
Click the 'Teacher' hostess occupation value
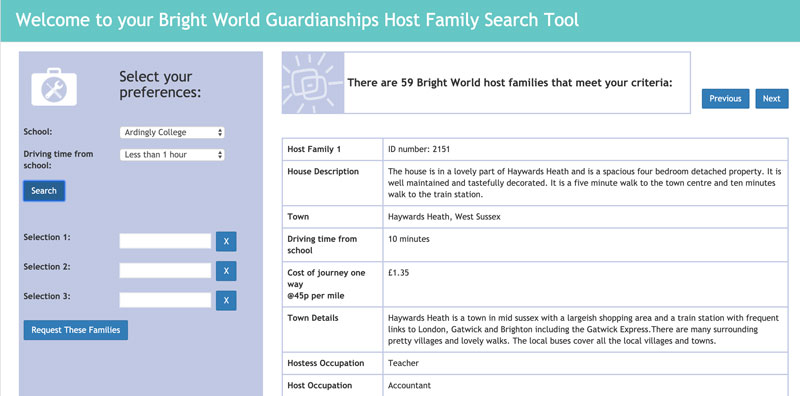(403, 363)
